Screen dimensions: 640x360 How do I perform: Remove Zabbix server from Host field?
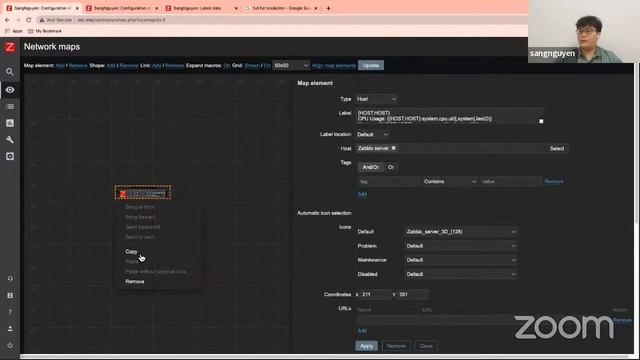tap(393, 148)
